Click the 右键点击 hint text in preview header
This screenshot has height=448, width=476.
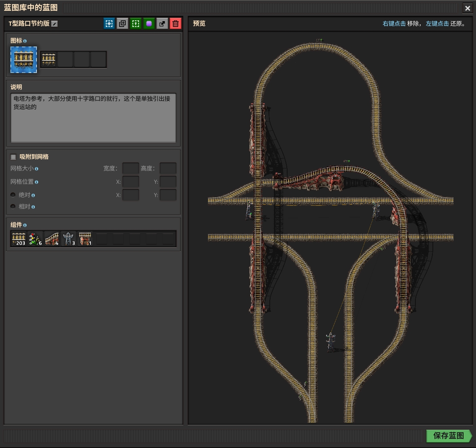(x=394, y=24)
